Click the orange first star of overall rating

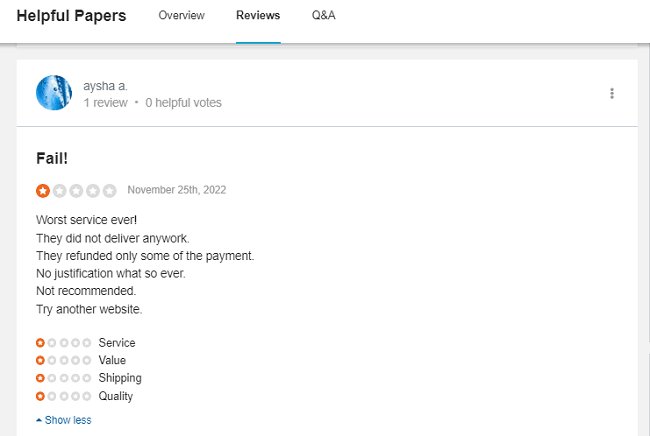43,191
